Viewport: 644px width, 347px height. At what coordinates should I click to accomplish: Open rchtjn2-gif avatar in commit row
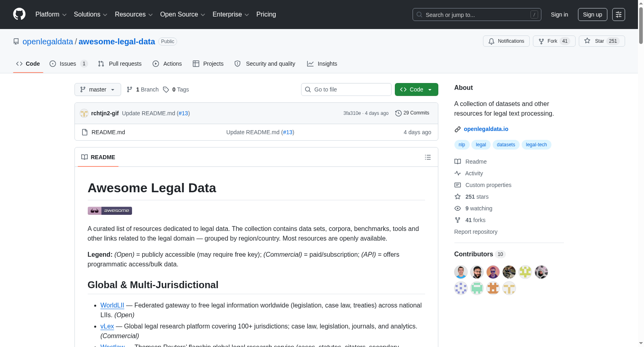click(84, 113)
